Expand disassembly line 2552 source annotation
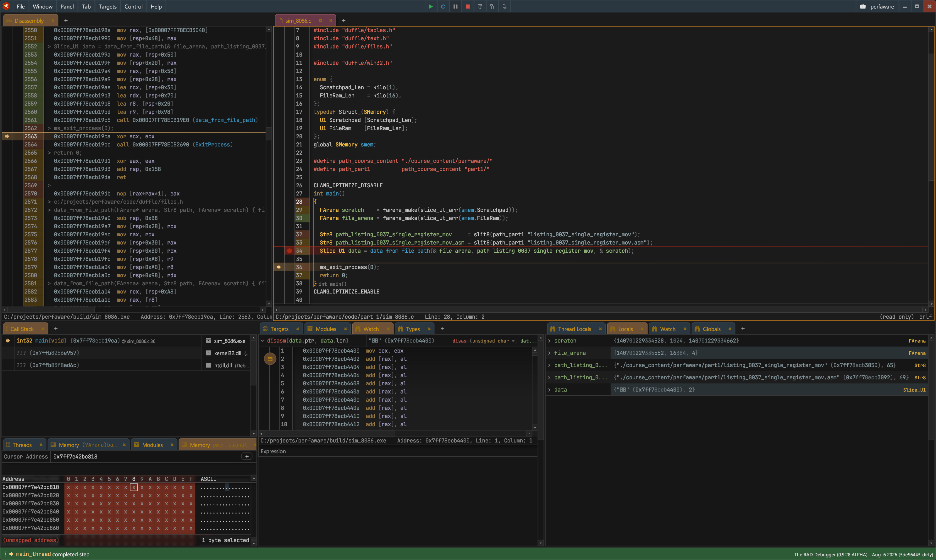 coord(49,47)
